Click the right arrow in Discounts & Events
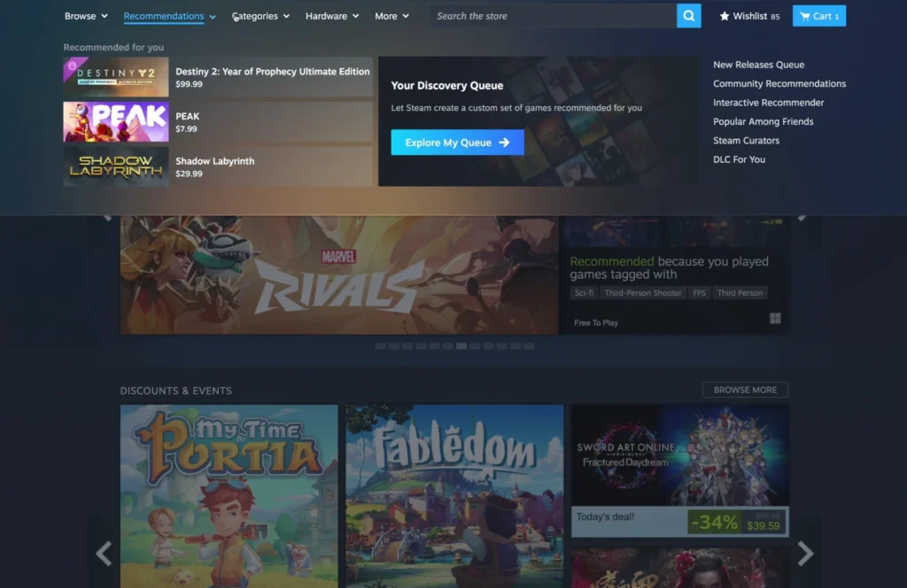The height and width of the screenshot is (588, 907). tap(805, 553)
